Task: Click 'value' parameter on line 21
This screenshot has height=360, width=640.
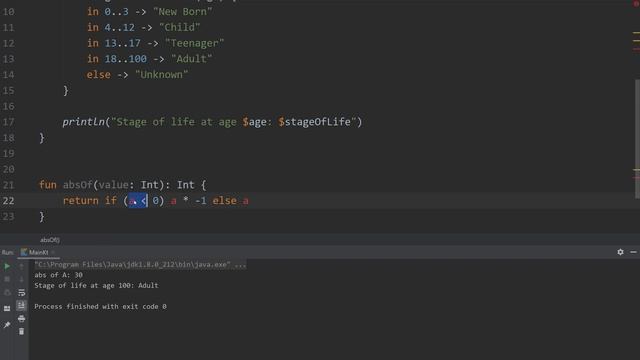Action: (113, 185)
